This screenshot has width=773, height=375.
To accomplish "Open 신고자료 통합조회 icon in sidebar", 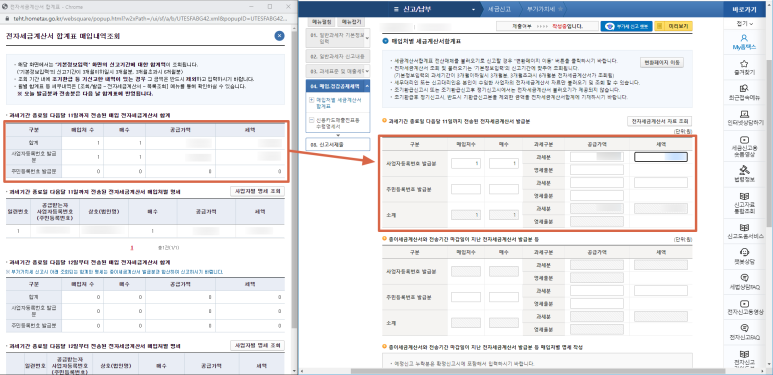I will click(x=744, y=203).
